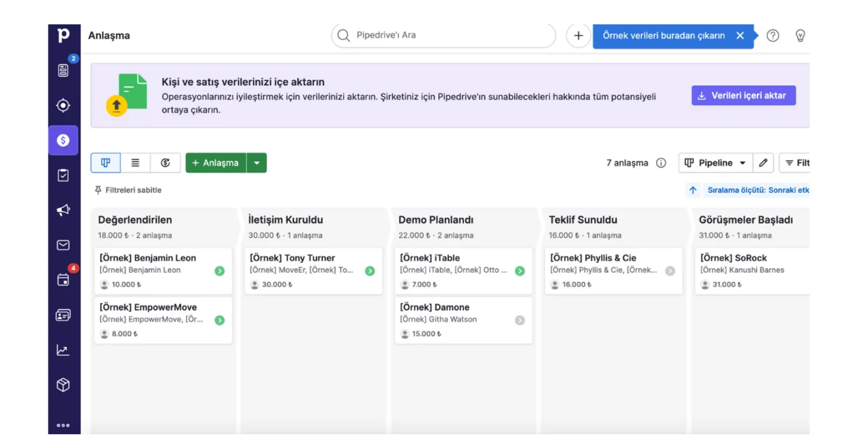Open the Projects clipboard-check sidebar icon
Viewport: 868px width, 445px height.
coord(63,175)
